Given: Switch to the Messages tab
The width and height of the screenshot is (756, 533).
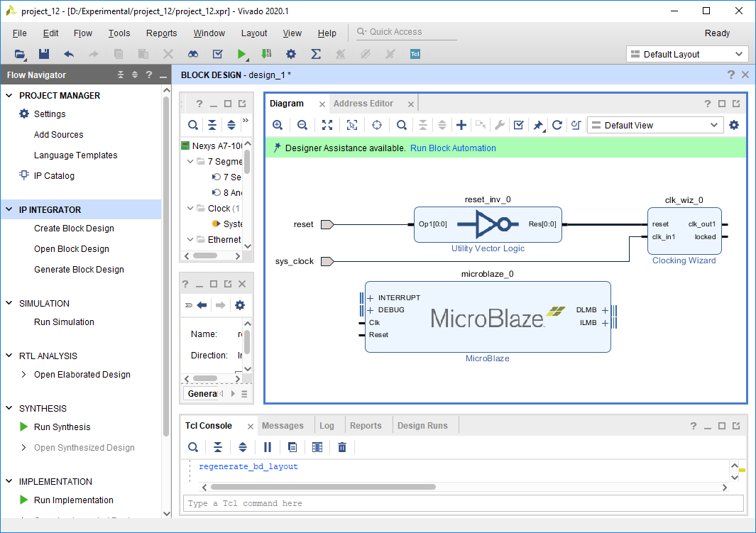Looking at the screenshot, I should point(283,426).
